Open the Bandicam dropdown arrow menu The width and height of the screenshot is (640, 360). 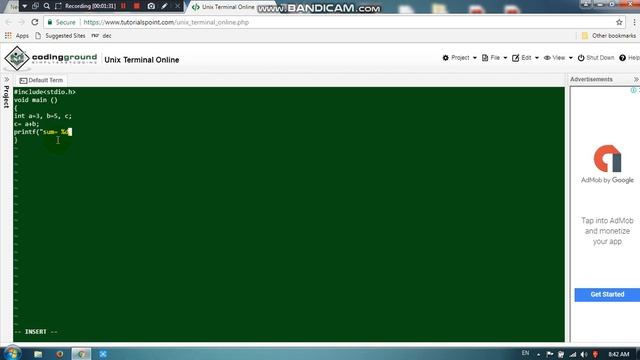(x=24, y=6)
